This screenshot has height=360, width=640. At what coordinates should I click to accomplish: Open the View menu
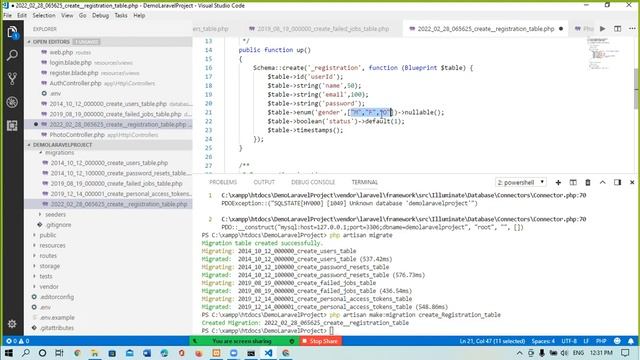(67, 16)
